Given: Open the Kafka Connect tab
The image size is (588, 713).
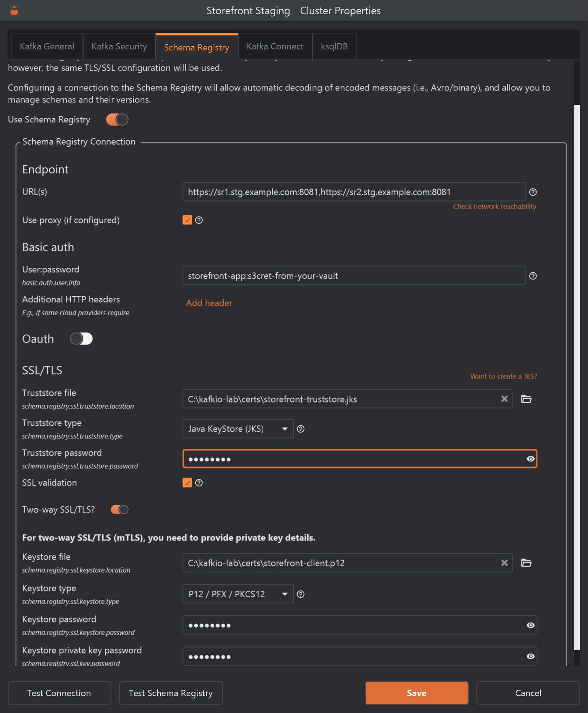Looking at the screenshot, I should [275, 46].
